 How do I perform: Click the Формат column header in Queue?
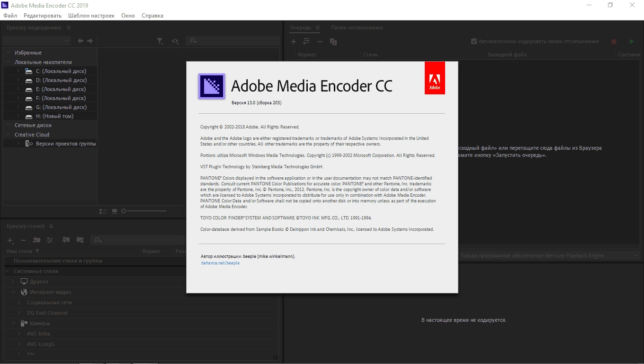tap(307, 55)
